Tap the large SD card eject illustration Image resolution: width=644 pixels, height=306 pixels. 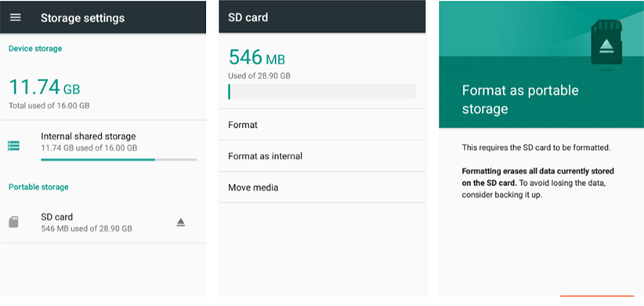coord(606,44)
